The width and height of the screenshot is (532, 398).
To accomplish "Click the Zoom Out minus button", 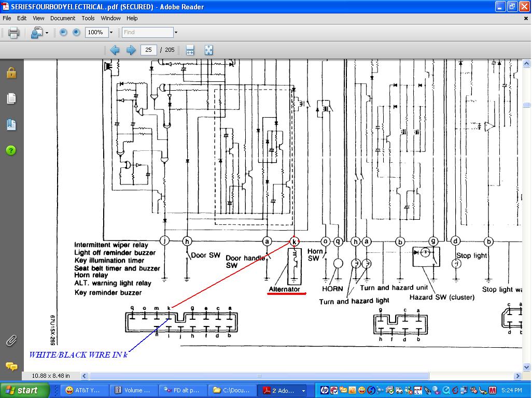I will click(x=63, y=32).
